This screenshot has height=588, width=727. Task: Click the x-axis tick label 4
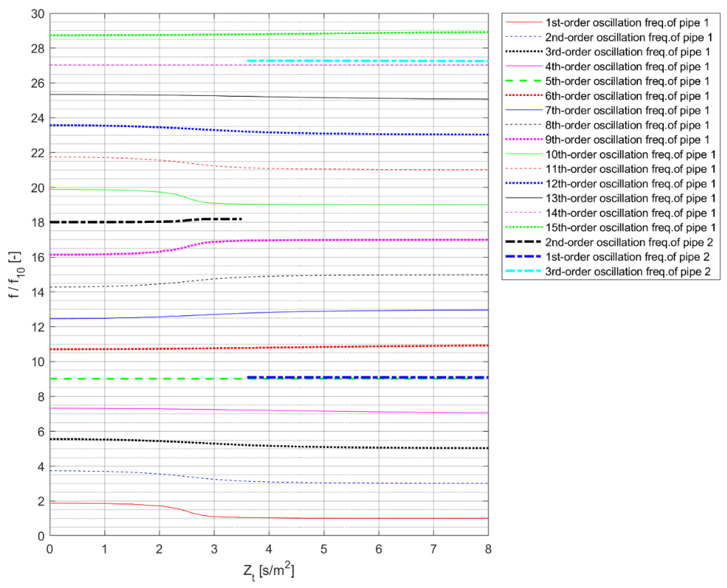(269, 549)
